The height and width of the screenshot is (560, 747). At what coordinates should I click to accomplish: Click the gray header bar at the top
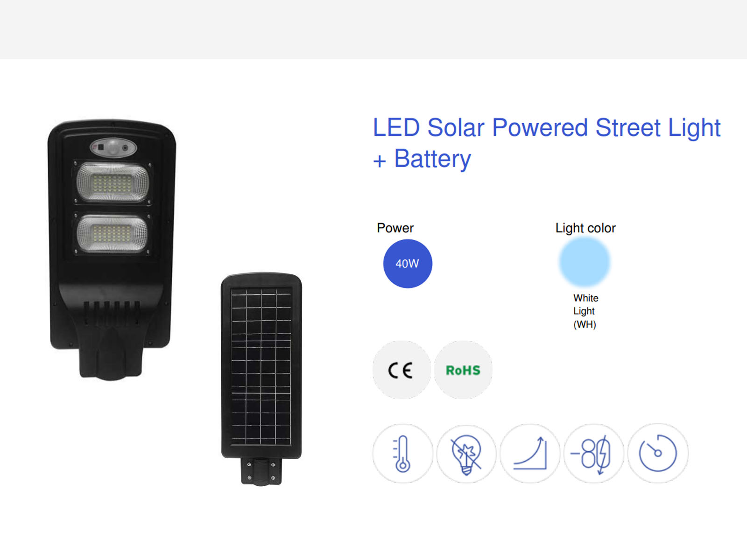373,29
